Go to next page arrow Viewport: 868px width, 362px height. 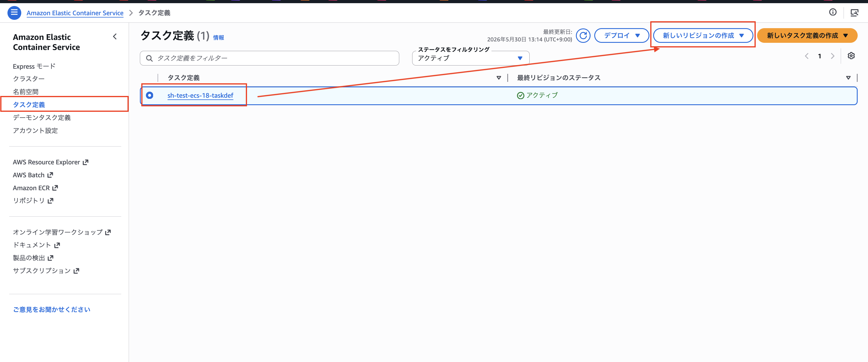(x=833, y=56)
